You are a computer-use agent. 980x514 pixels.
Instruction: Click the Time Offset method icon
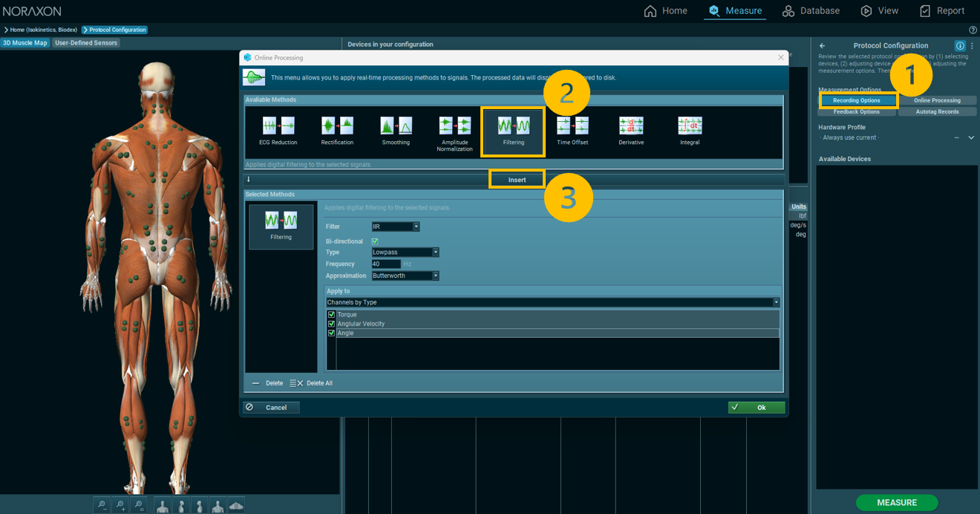[x=572, y=126]
